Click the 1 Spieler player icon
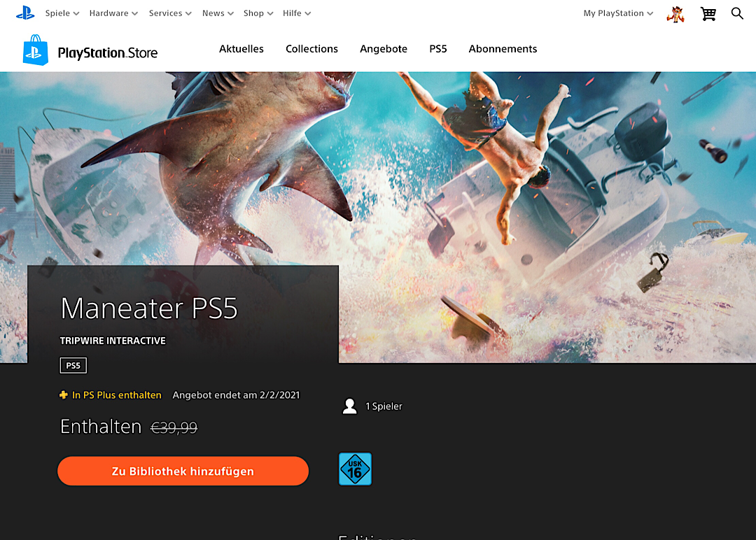Viewport: 756px width, 540px height. pyautogui.click(x=349, y=406)
